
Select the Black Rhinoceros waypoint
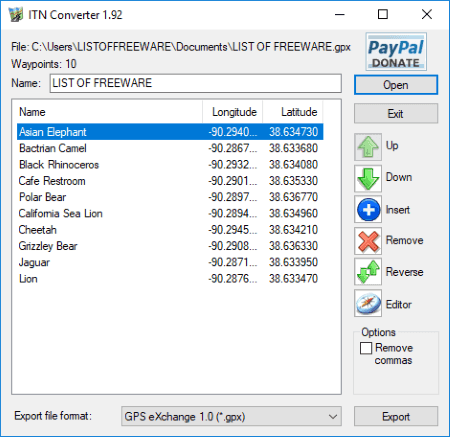pos(170,164)
